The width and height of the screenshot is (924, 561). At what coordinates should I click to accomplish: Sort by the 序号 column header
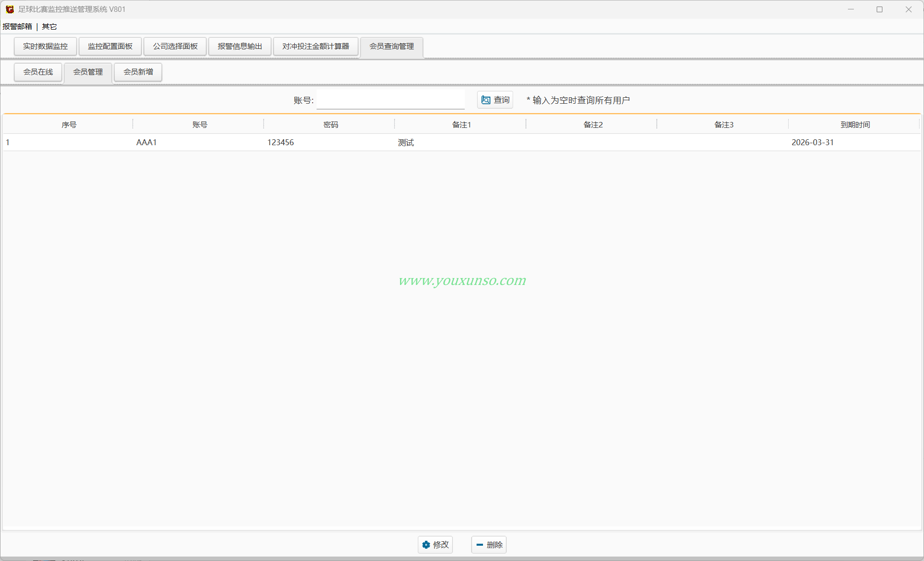[69, 125]
